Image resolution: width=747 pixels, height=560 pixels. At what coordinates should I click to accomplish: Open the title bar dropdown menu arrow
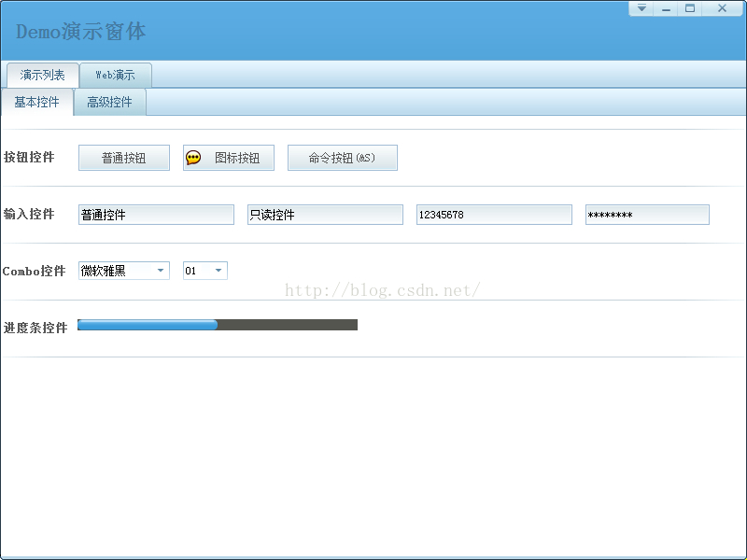[641, 8]
